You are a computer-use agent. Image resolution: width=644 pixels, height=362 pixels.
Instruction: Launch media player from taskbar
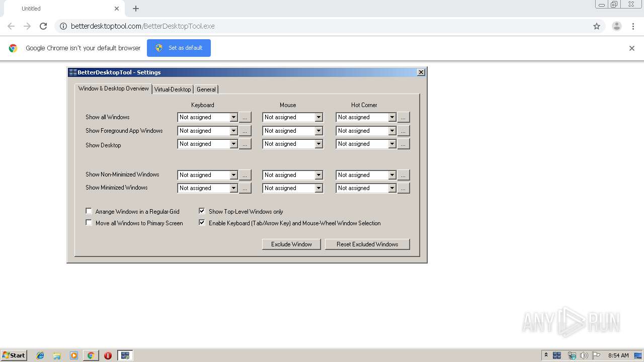[74, 355]
